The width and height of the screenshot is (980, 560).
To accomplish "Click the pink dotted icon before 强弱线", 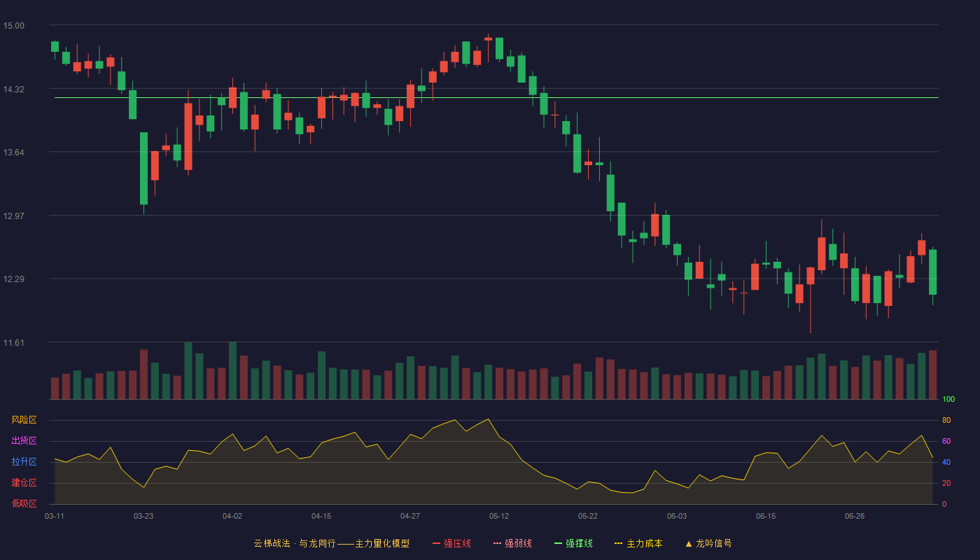I will [498, 543].
